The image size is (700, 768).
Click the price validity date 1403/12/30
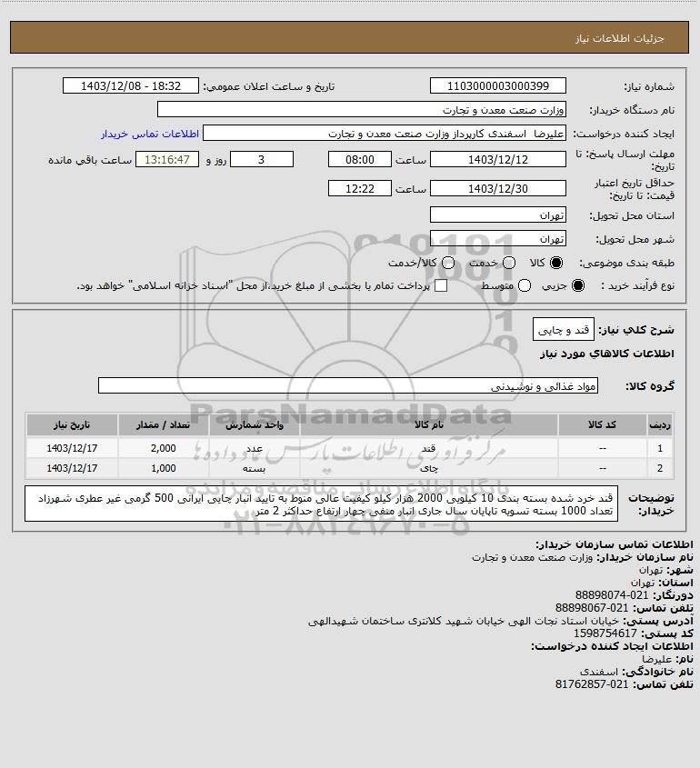coord(497,188)
